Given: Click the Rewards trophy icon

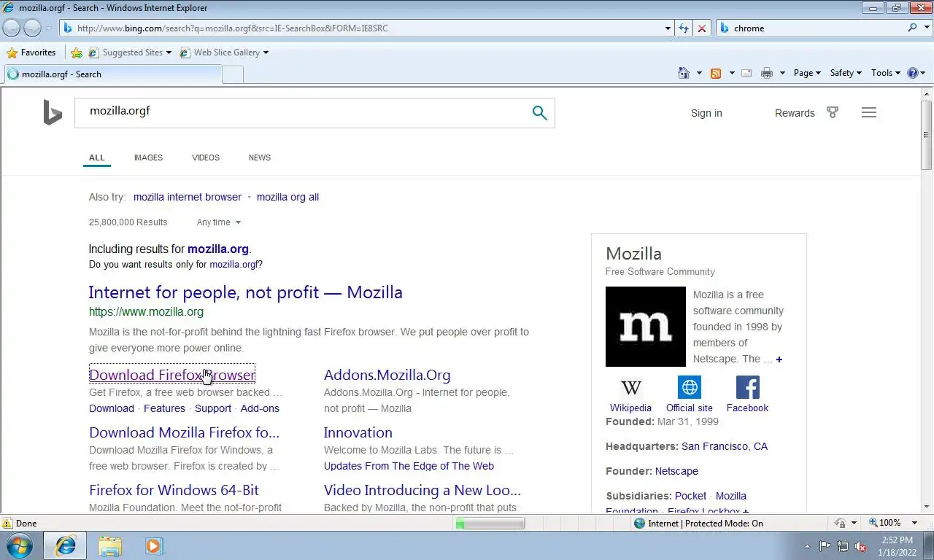Looking at the screenshot, I should point(833,112).
